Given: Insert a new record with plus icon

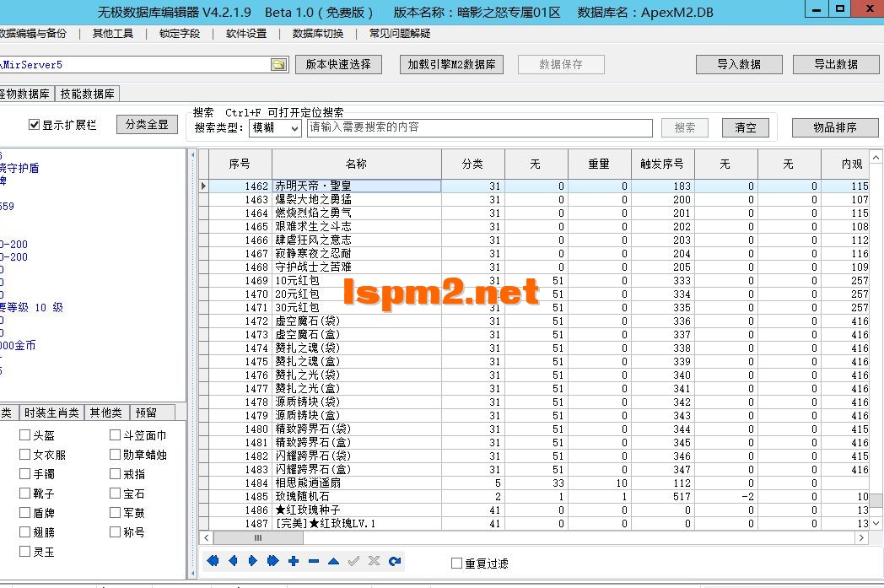Looking at the screenshot, I should (x=294, y=560).
